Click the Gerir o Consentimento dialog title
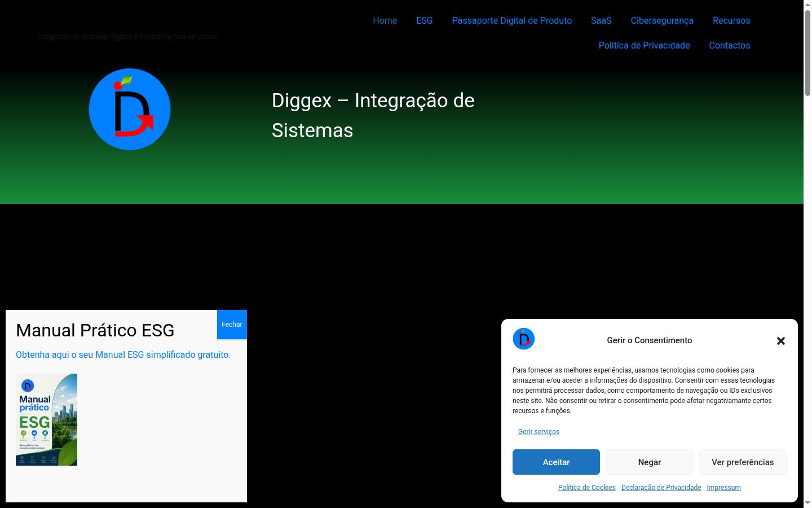This screenshot has width=812, height=508. 650,340
